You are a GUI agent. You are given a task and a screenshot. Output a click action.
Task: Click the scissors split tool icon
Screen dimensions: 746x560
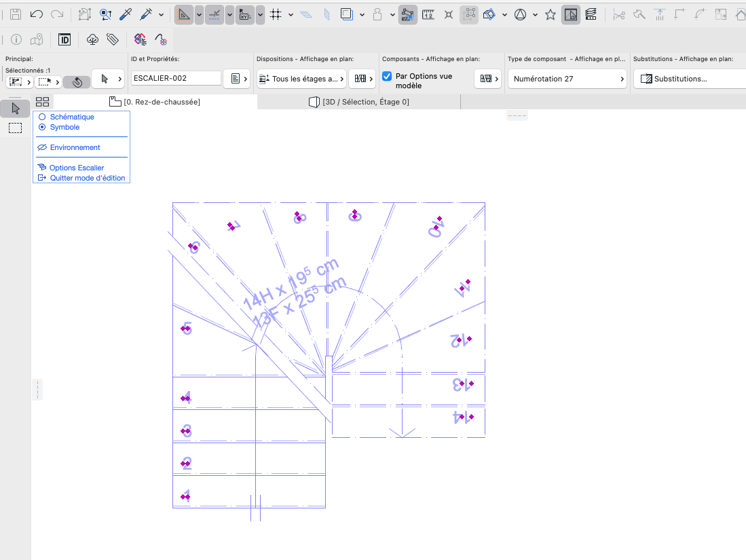pos(618,15)
